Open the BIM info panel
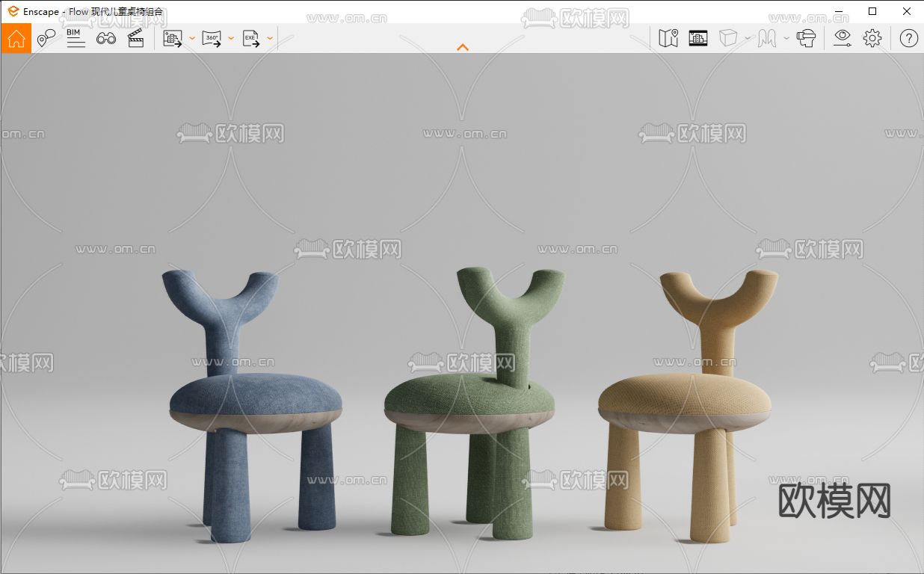Viewport: 924px width, 574px height. pos(76,38)
